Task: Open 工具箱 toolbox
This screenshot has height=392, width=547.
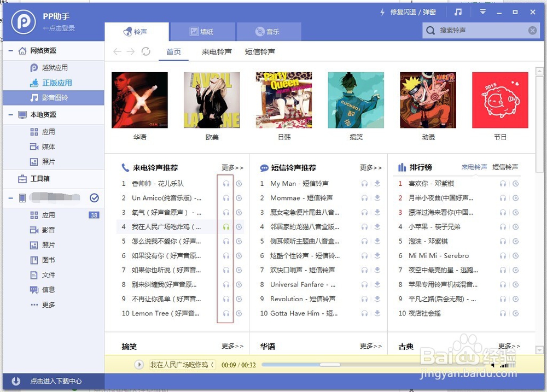Action: (54, 179)
